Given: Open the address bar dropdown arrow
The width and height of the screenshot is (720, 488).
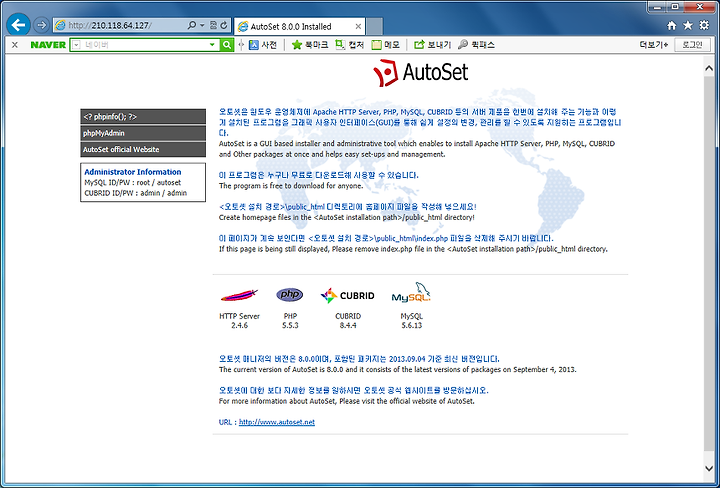Looking at the screenshot, I should pos(202,25).
